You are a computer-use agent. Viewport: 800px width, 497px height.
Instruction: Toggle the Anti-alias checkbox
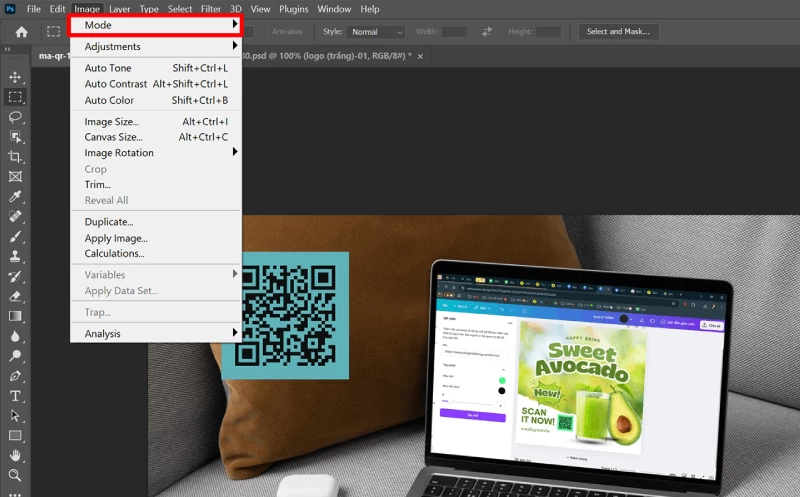coord(265,32)
